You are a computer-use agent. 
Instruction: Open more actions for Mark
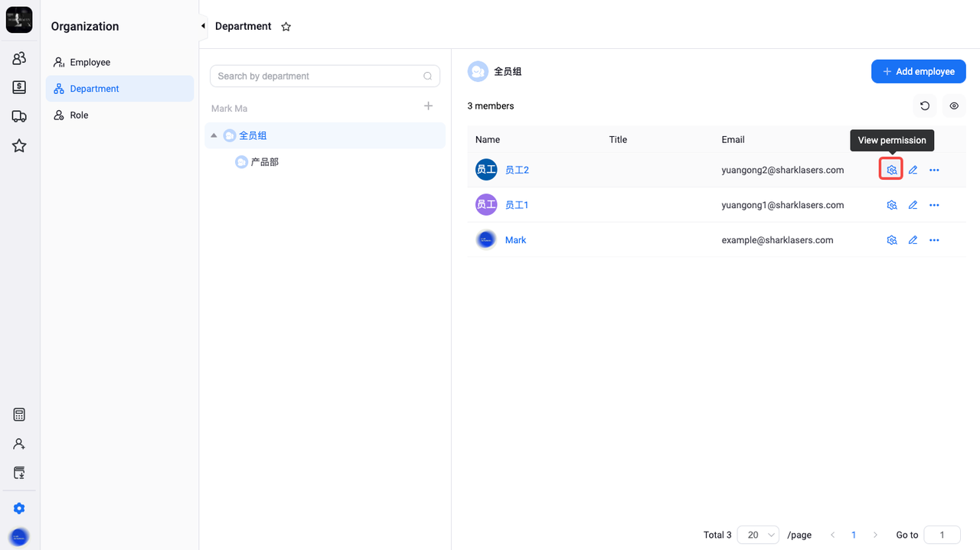(934, 240)
